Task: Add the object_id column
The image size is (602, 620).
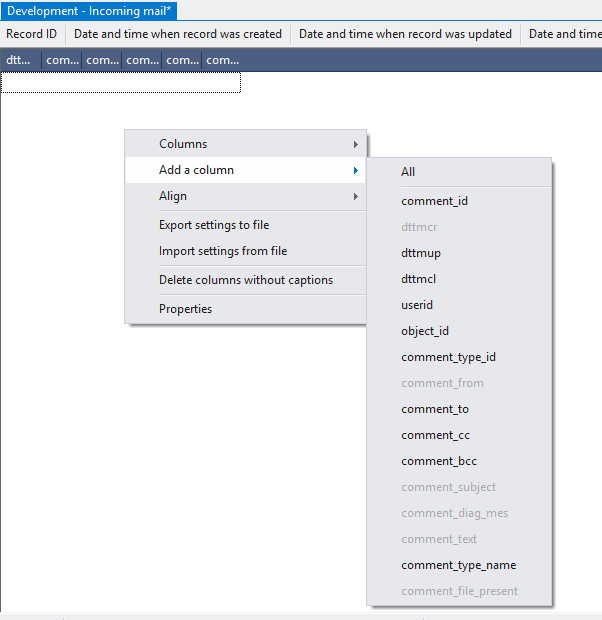Action: (425, 331)
